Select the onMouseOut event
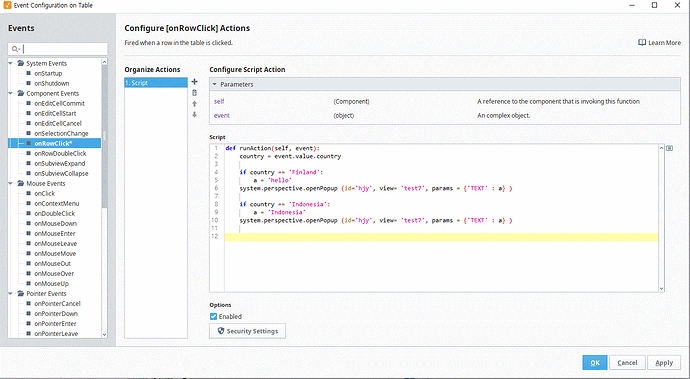This screenshot has width=690, height=379. 52,264
